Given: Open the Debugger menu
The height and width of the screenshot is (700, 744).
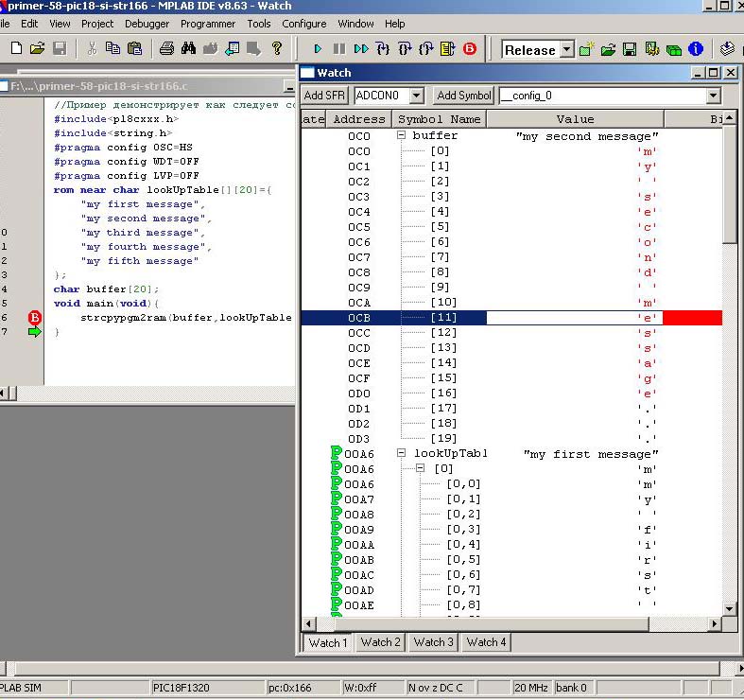Looking at the screenshot, I should coord(147,24).
